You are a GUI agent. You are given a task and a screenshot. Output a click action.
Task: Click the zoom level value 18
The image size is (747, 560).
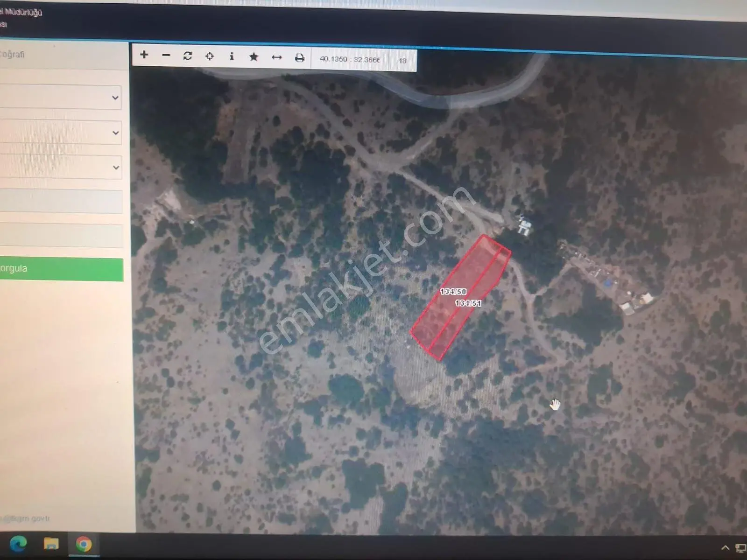[x=402, y=61]
